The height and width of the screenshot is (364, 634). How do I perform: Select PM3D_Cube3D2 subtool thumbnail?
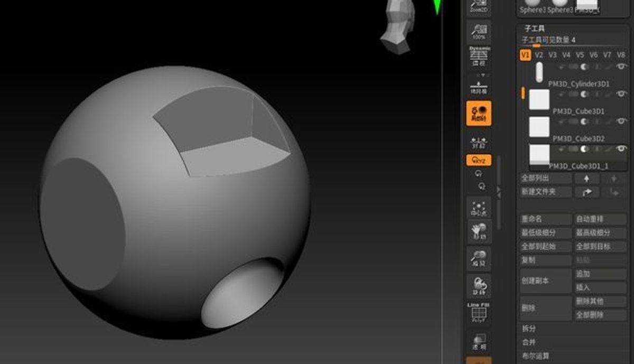tap(539, 127)
